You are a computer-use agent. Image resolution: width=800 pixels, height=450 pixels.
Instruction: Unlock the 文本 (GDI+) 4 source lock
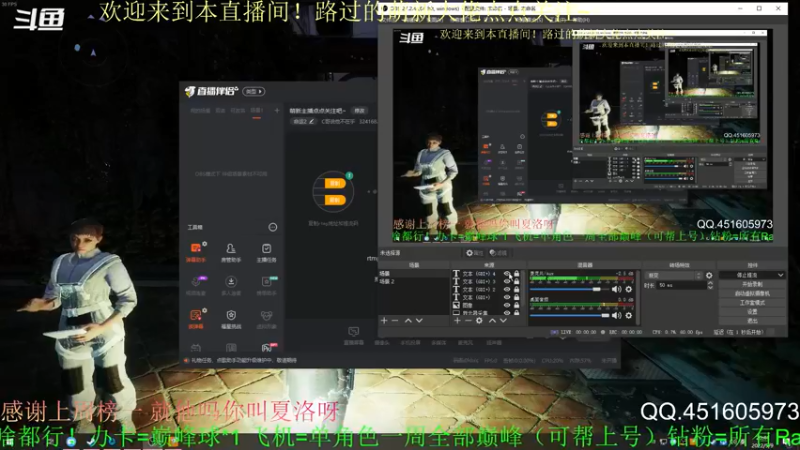point(517,274)
